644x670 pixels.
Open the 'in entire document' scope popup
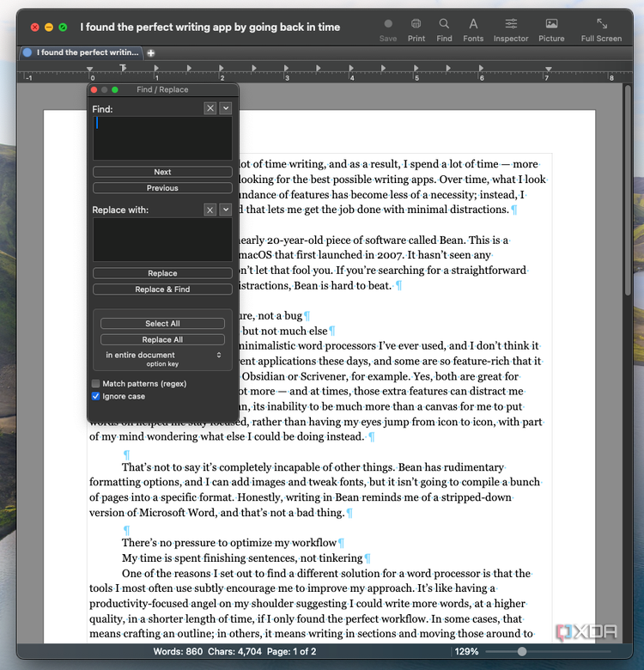pyautogui.click(x=162, y=355)
